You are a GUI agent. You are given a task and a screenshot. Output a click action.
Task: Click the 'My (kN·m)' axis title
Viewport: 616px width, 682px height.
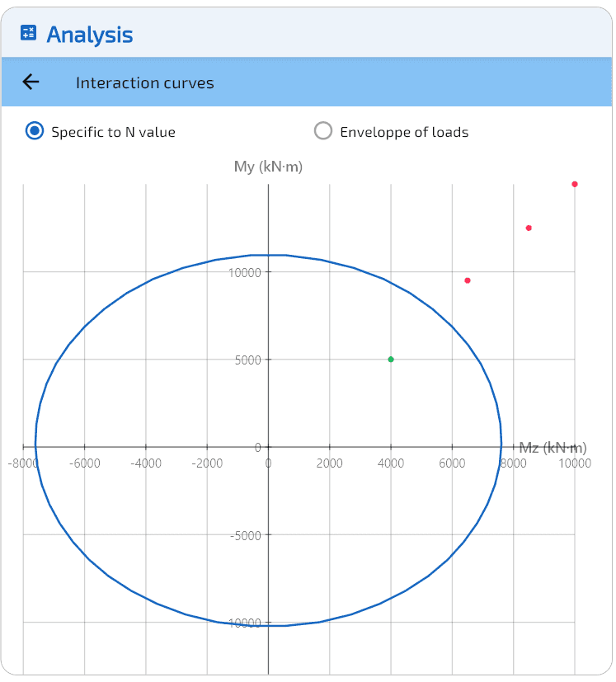pyautogui.click(x=268, y=167)
